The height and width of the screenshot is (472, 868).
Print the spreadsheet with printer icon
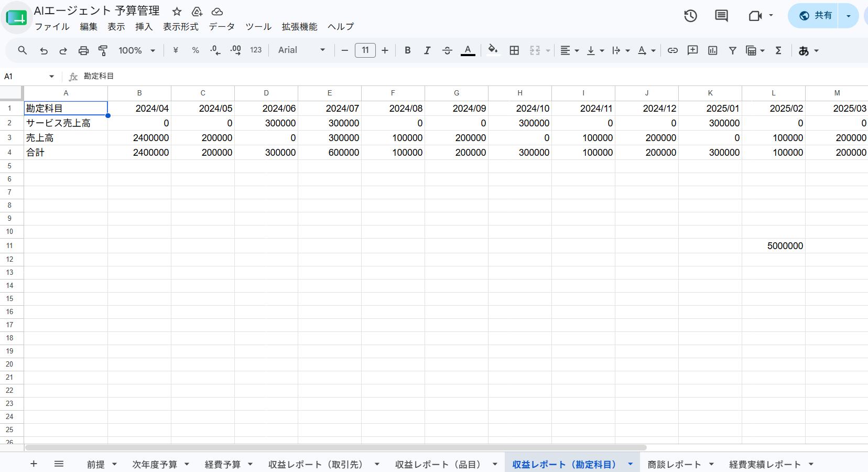point(83,50)
